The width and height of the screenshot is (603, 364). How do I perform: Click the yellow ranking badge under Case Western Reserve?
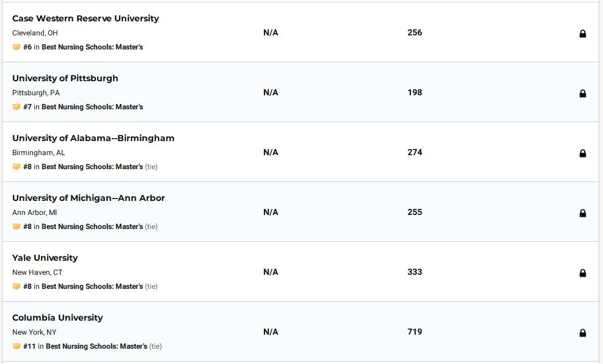pos(16,47)
